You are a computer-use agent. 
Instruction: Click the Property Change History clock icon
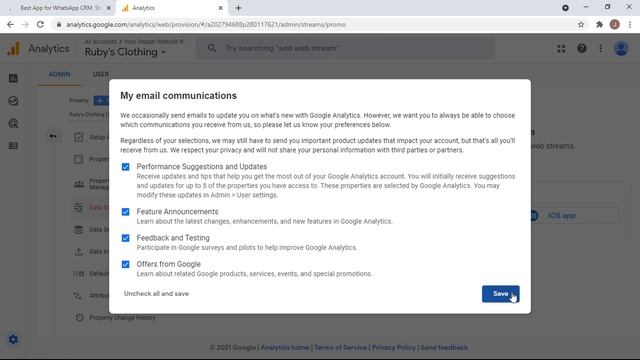(79, 318)
